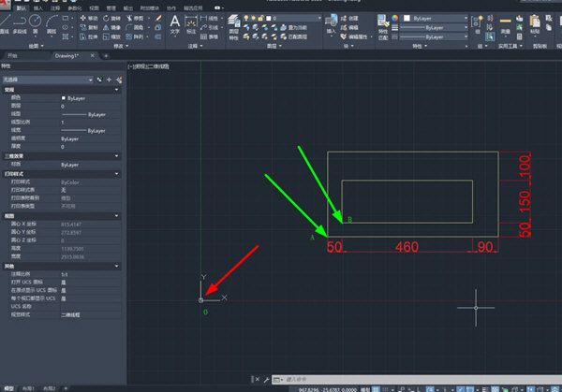Click the ByLayer color value in Properties palette
This screenshot has width=562, height=392.
pyautogui.click(x=76, y=97)
